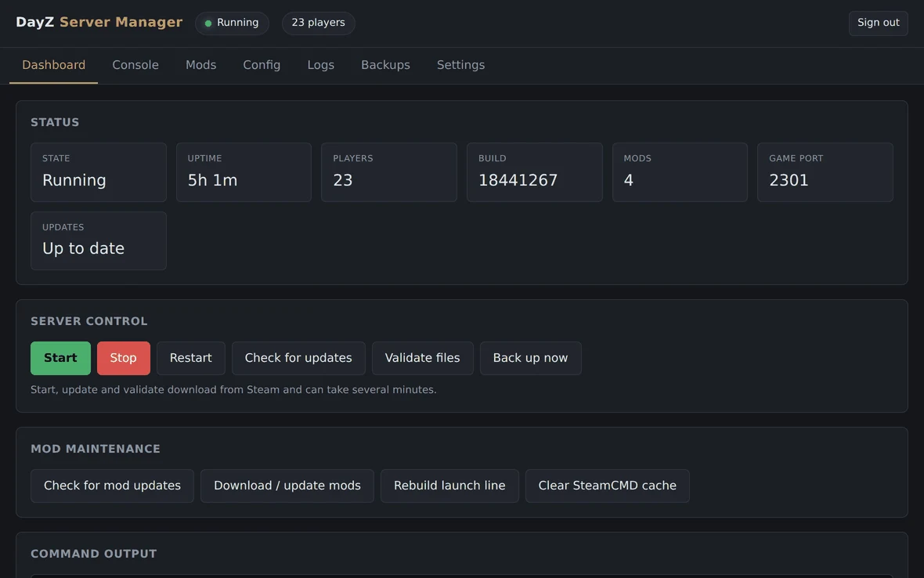The image size is (924, 578).
Task: Click the STATUS section heading
Action: (55, 122)
